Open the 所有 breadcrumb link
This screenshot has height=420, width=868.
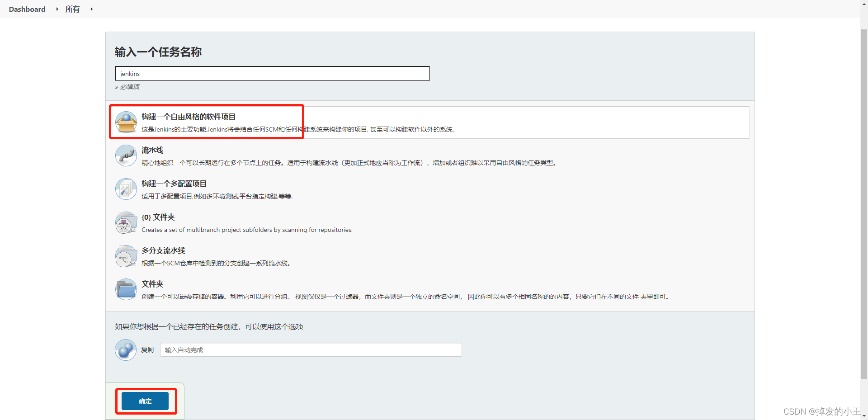click(72, 9)
